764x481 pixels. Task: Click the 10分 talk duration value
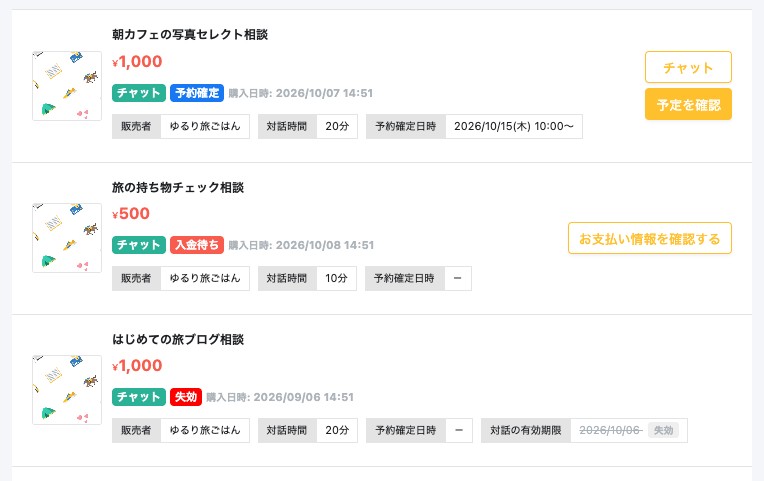[337, 278]
